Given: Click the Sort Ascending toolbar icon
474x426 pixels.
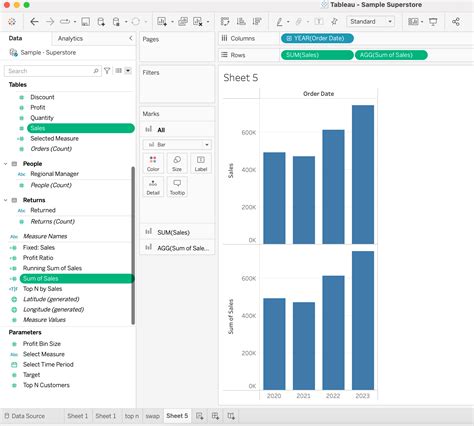Looking at the screenshot, I should pos(241,22).
